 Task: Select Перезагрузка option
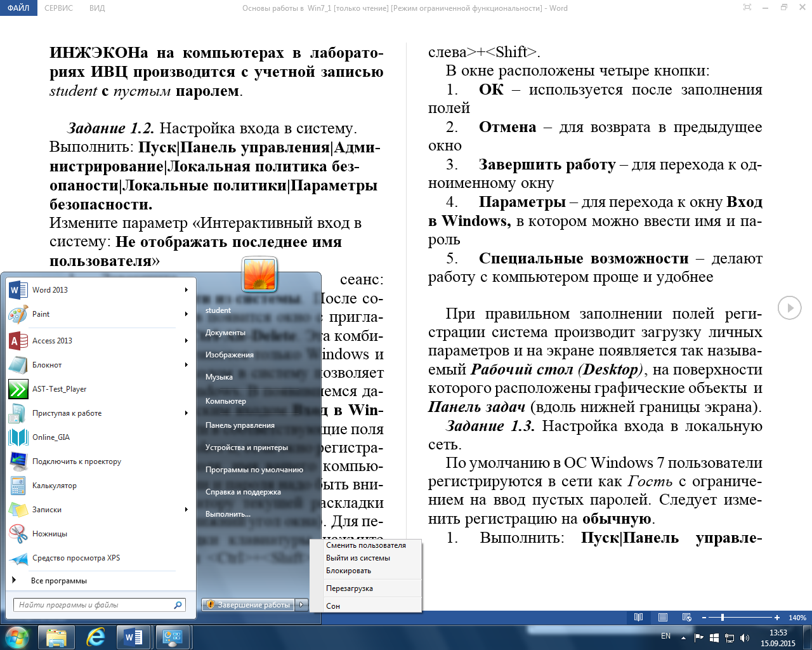(365, 588)
